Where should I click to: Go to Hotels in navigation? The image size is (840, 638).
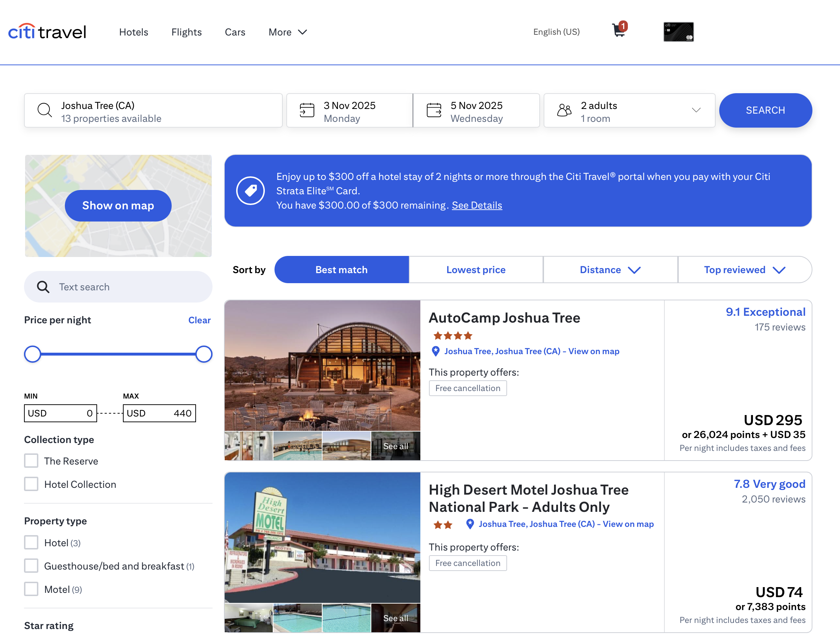click(x=134, y=32)
